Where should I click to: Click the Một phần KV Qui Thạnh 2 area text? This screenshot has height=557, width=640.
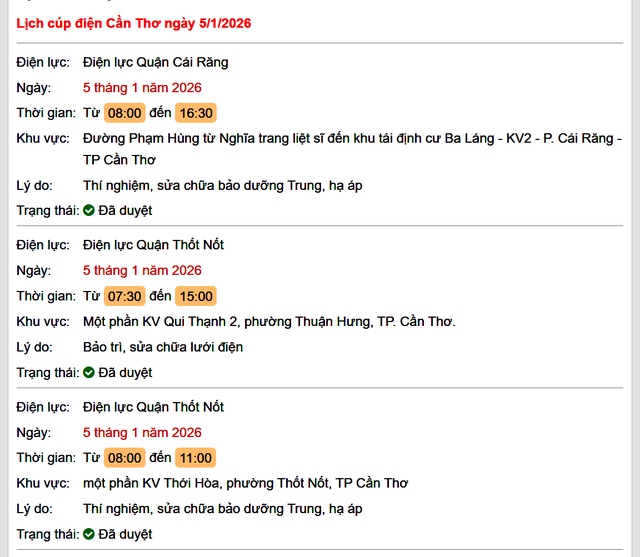click(268, 322)
